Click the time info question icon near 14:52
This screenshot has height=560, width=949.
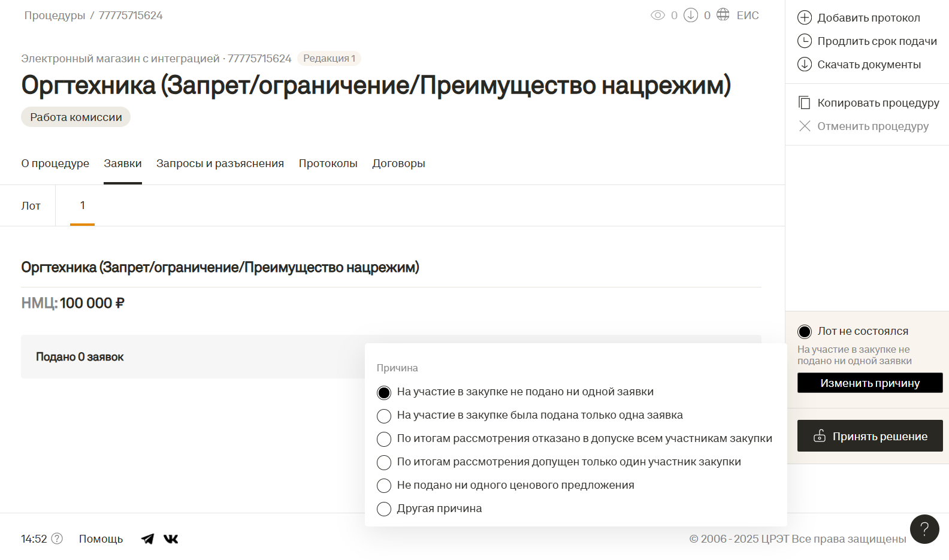tap(57, 538)
